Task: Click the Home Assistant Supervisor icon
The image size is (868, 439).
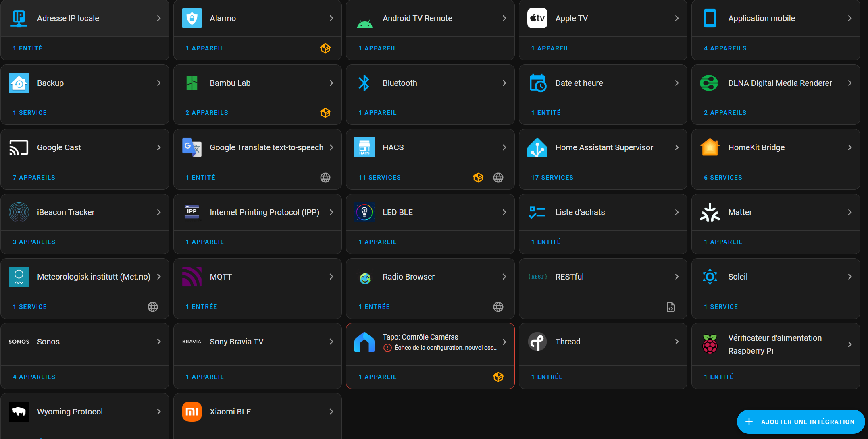Action: [x=537, y=147]
